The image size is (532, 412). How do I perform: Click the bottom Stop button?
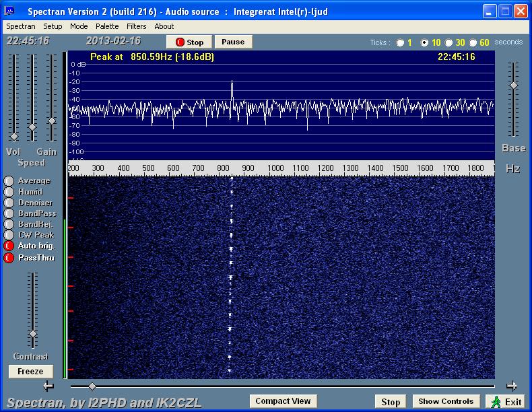(x=391, y=402)
